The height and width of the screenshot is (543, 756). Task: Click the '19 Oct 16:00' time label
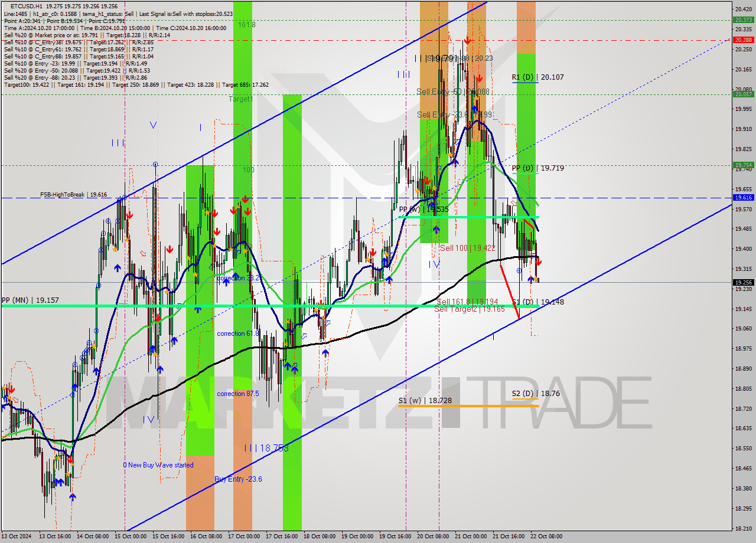(x=395, y=537)
